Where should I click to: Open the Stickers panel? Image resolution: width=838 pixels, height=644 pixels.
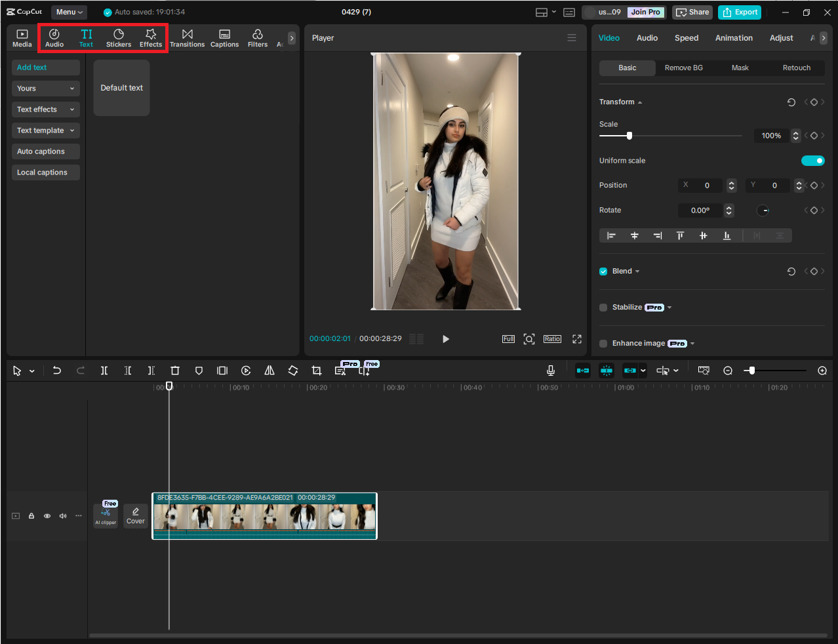[119, 38]
